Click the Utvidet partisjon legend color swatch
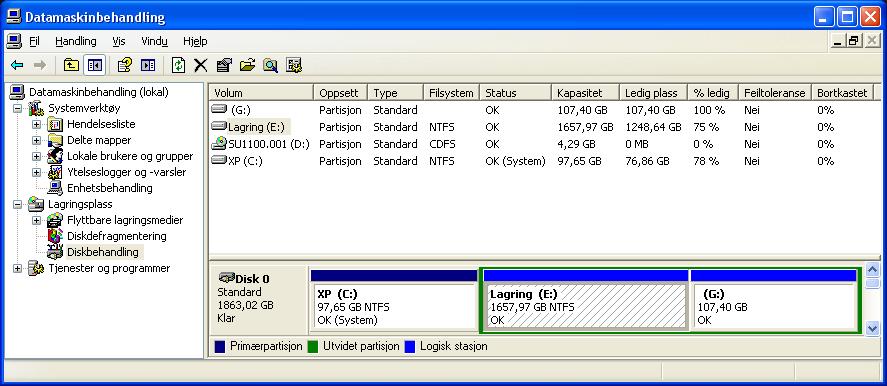The height and width of the screenshot is (386, 887). pos(313,346)
